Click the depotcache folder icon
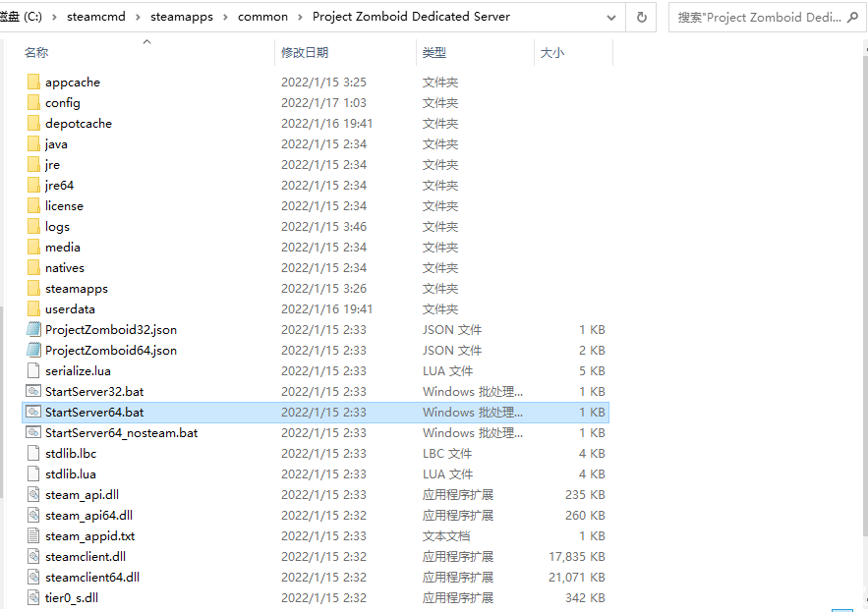The width and height of the screenshot is (868, 612). (33, 124)
